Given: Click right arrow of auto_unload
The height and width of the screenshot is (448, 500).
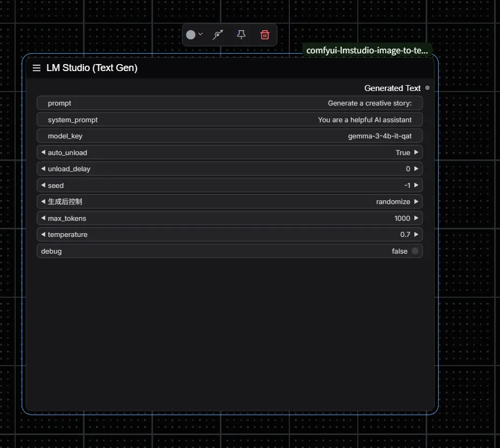Looking at the screenshot, I should pos(416,152).
